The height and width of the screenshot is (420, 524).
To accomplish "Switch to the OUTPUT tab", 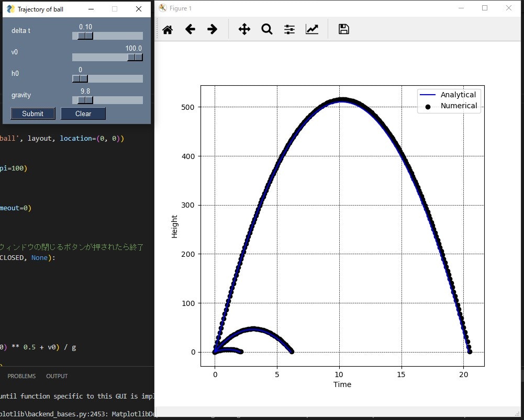I will tap(57, 376).
